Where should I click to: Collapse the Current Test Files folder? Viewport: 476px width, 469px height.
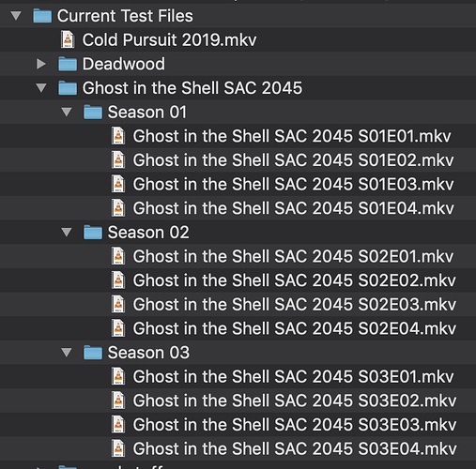pos(16,16)
